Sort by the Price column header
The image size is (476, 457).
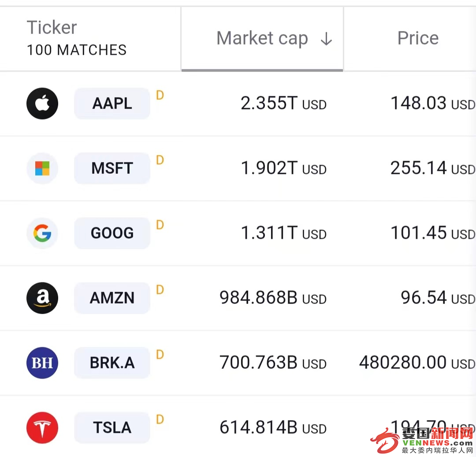pyautogui.click(x=418, y=38)
